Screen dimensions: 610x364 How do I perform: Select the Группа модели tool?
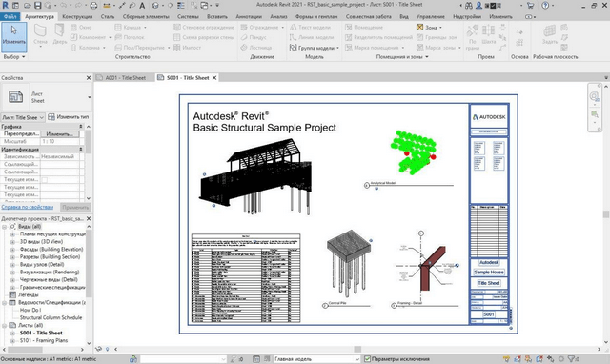[315, 48]
